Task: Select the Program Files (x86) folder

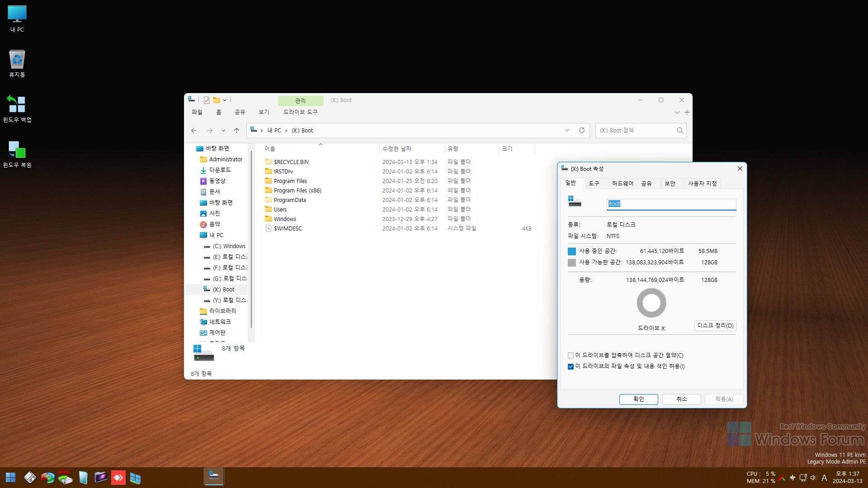Action: [293, 191]
